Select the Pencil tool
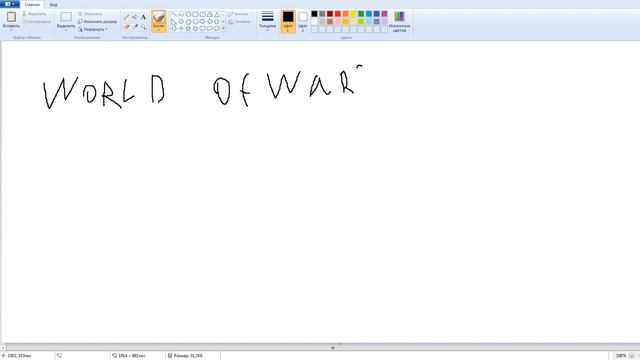The height and width of the screenshot is (360, 640). pyautogui.click(x=127, y=17)
